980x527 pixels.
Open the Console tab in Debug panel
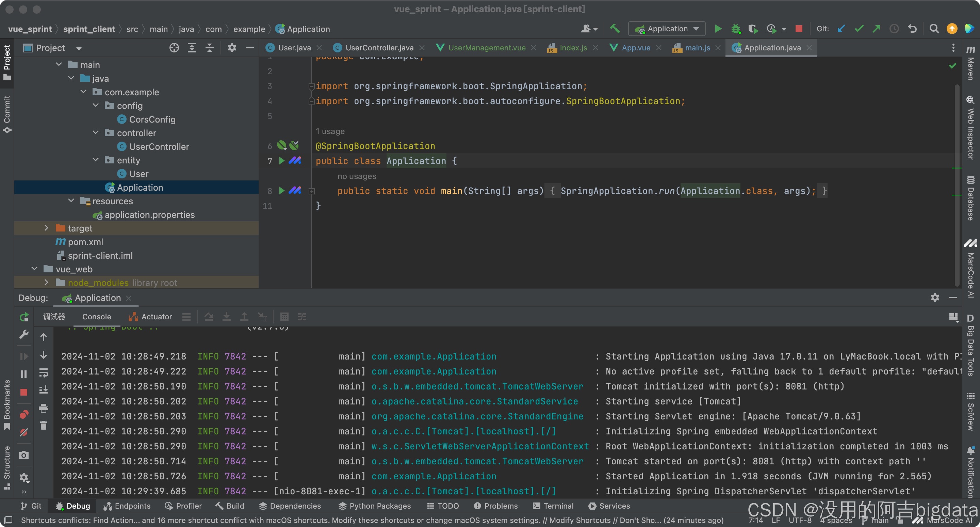point(97,317)
